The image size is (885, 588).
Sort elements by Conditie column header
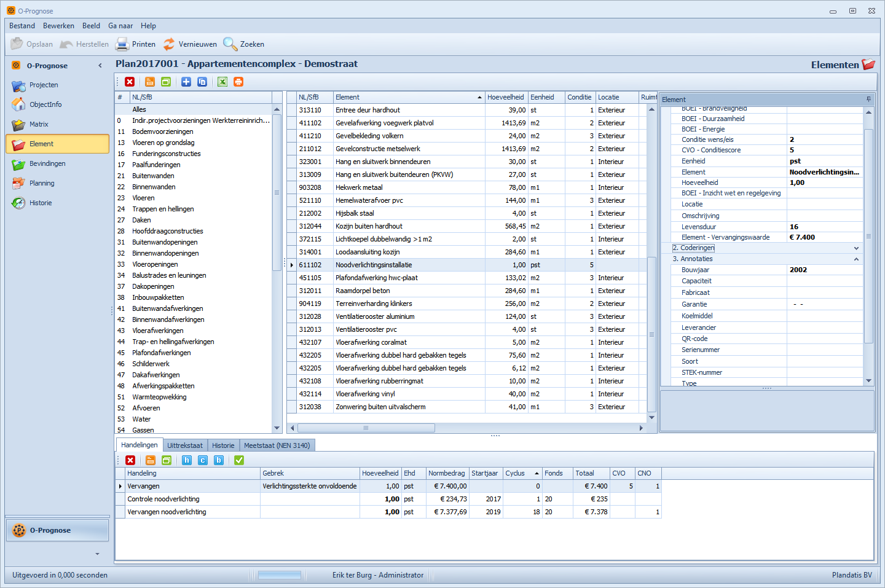[580, 97]
